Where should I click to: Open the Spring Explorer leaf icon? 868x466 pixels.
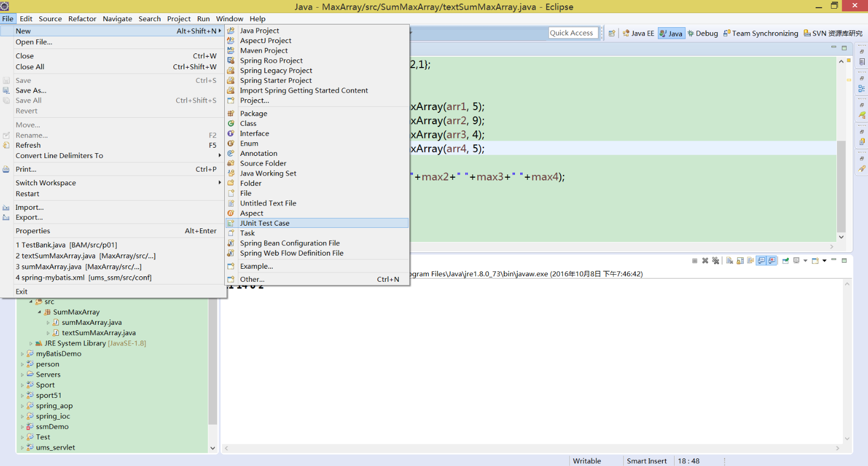pyautogui.click(x=862, y=115)
